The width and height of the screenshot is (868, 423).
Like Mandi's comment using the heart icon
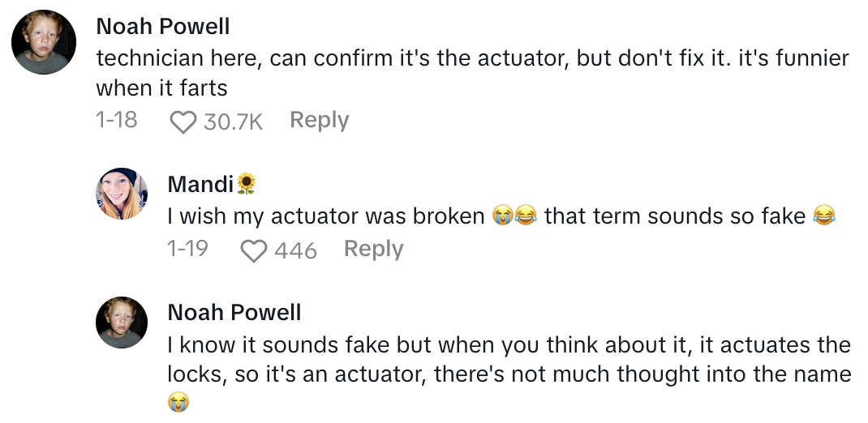[x=254, y=250]
